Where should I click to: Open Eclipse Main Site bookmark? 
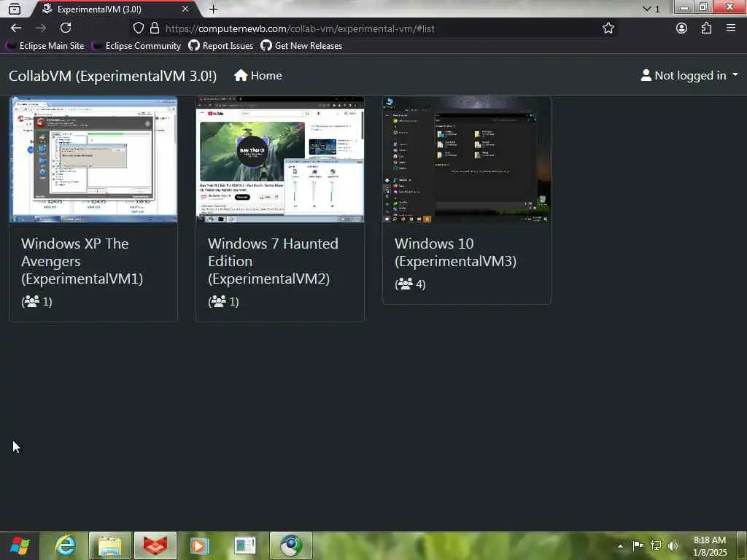click(x=44, y=46)
